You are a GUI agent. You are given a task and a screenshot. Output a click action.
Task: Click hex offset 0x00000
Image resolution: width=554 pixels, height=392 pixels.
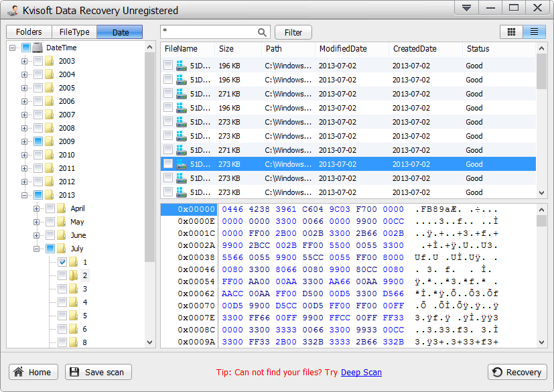click(x=189, y=209)
